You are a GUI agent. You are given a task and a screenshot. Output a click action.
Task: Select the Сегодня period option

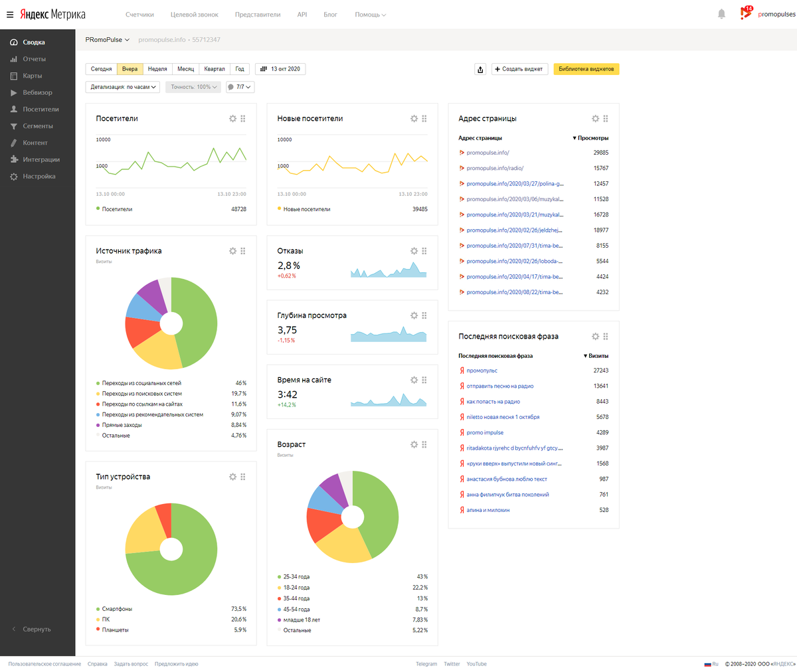click(102, 69)
